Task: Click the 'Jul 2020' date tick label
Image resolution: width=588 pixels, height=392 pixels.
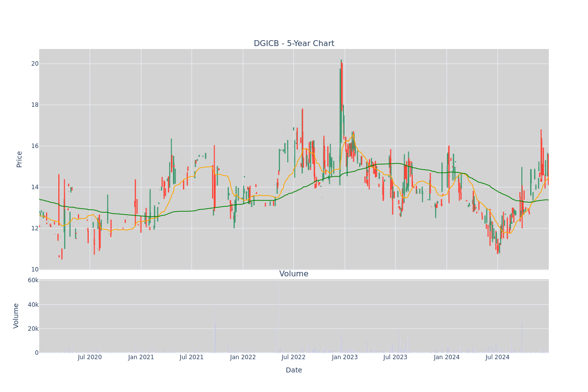Action: (90, 357)
